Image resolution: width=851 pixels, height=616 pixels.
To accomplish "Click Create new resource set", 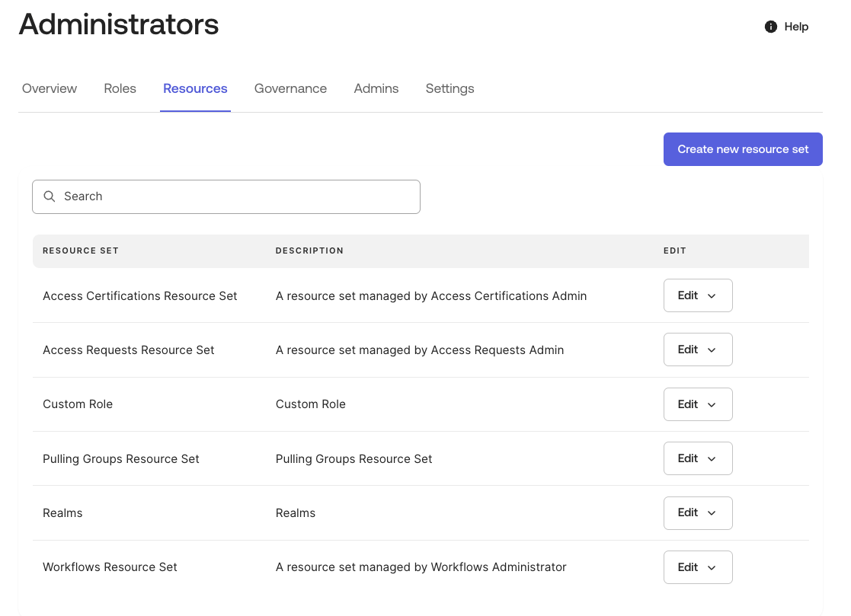I will point(743,149).
